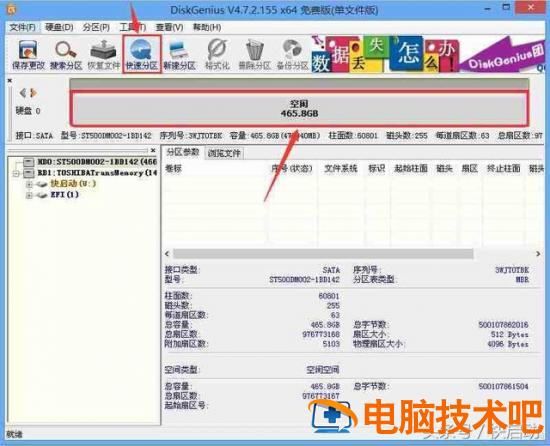The width and height of the screenshot is (550, 446).
Task: Click the MBR partition table type value
Action: click(522, 280)
